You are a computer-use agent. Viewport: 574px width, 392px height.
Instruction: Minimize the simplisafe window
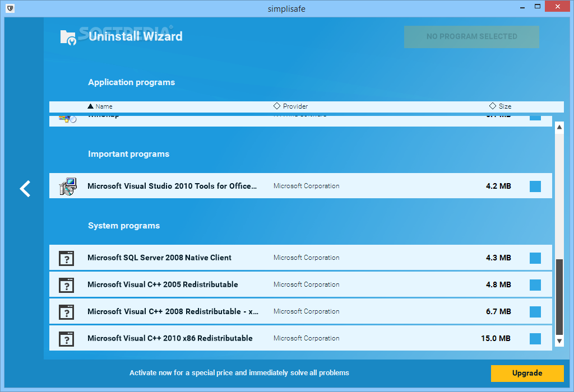click(522, 7)
